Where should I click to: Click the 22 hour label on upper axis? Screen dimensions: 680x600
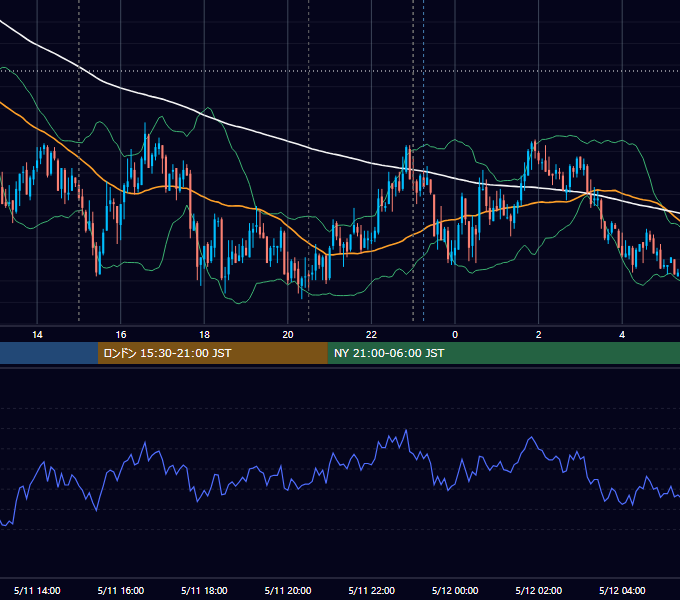tap(371, 335)
